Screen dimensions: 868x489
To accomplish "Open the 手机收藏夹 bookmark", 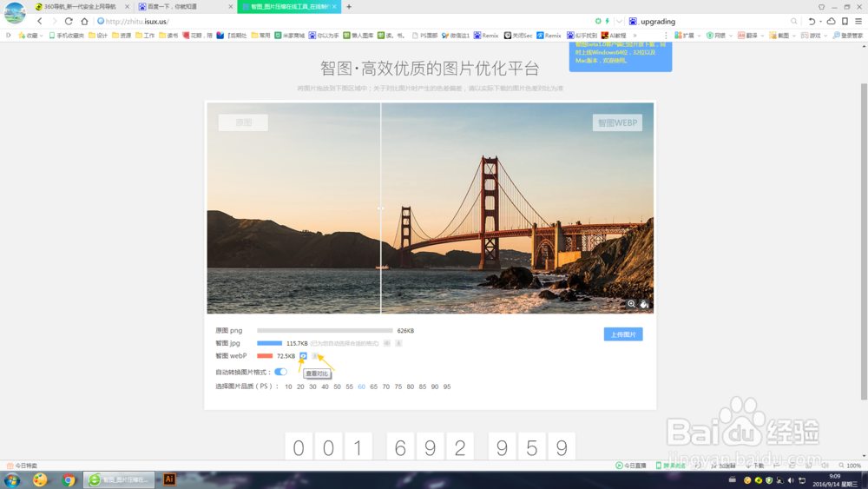I will (67, 36).
